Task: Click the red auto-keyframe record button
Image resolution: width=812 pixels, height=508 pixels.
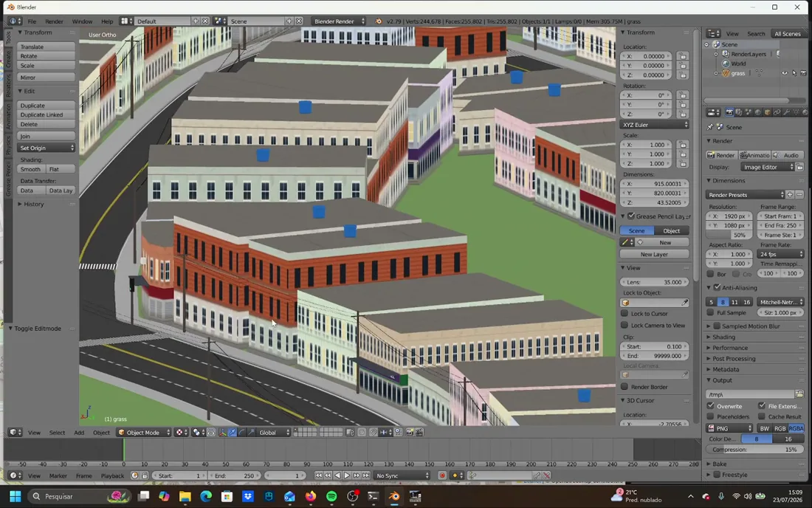Action: pos(441,476)
